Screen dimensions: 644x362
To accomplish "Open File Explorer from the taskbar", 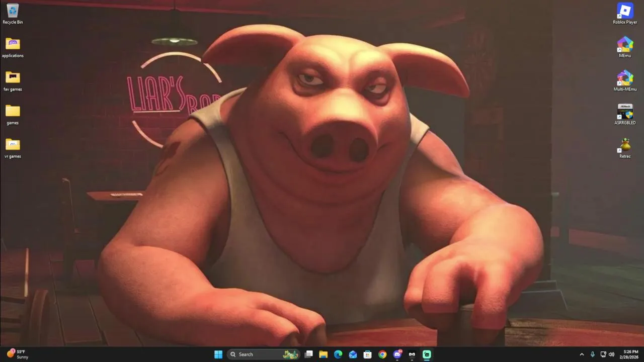I will click(324, 354).
